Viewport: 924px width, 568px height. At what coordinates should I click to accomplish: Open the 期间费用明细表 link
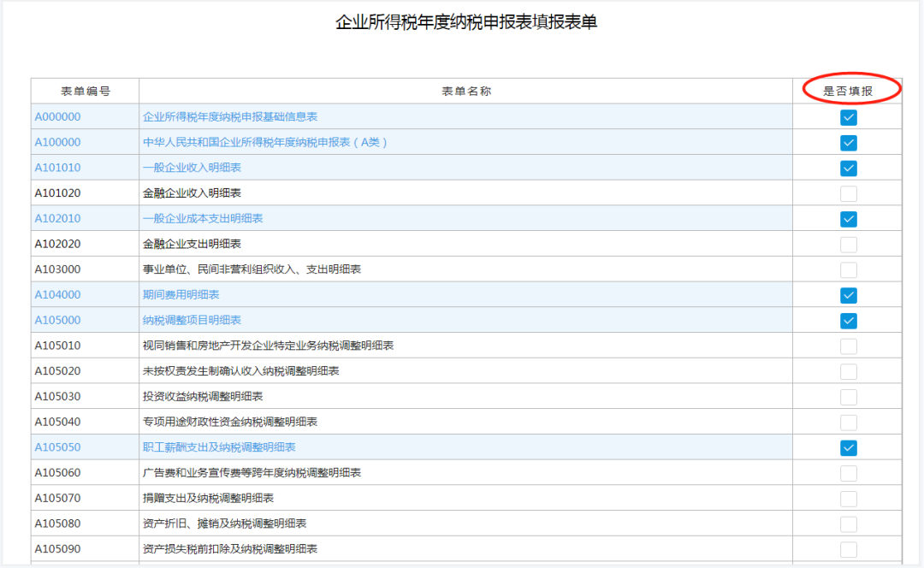(x=181, y=294)
